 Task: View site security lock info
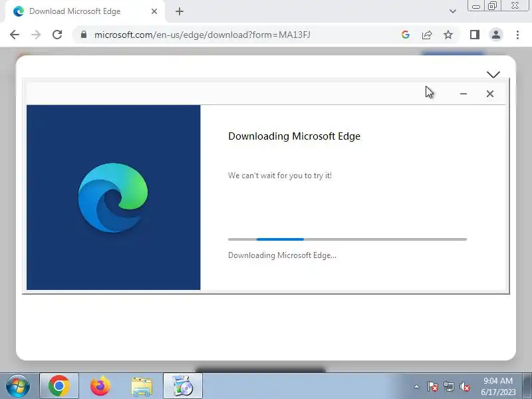pos(84,35)
